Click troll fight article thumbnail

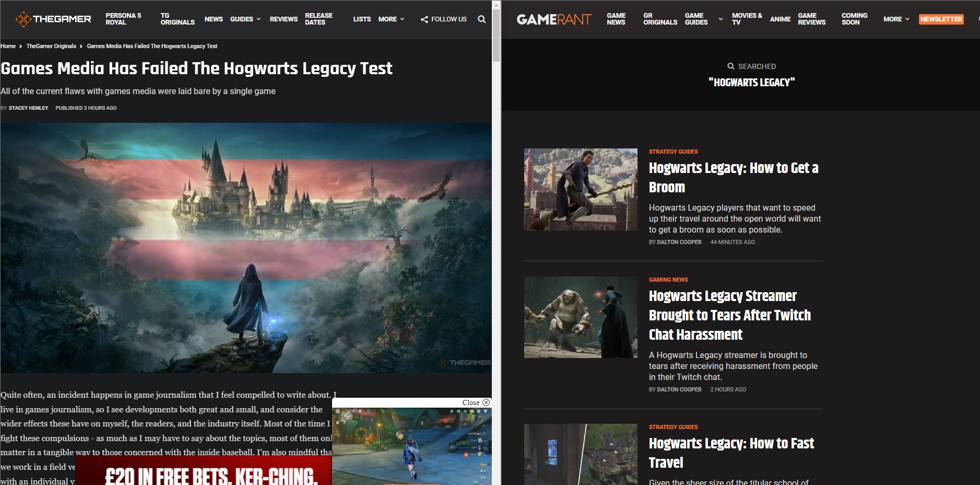click(581, 317)
